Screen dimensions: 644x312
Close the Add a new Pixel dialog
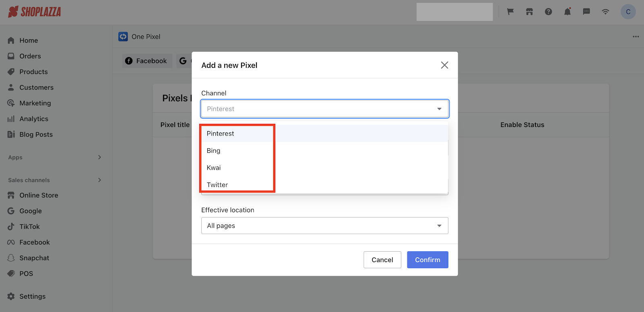click(444, 65)
